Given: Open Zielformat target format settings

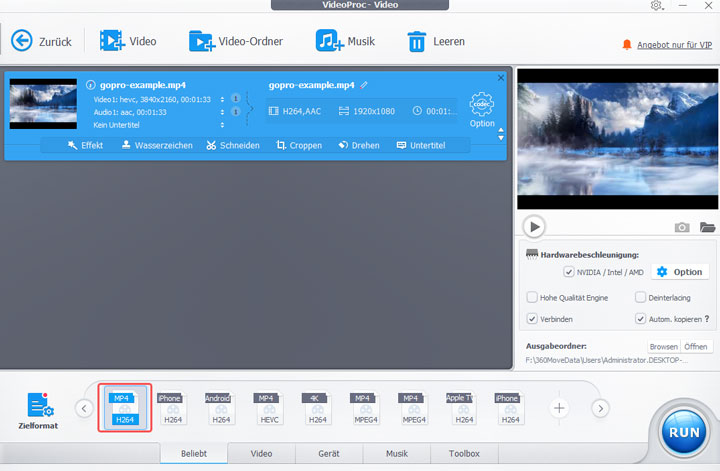Looking at the screenshot, I should pyautogui.click(x=39, y=410).
